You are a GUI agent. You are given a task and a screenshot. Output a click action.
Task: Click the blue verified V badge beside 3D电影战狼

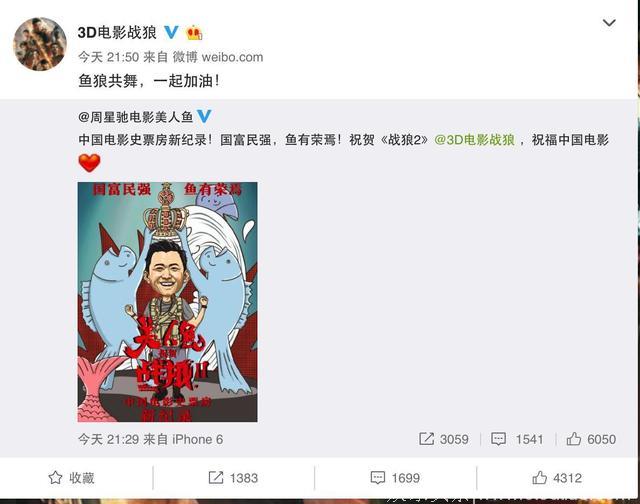pyautogui.click(x=171, y=32)
